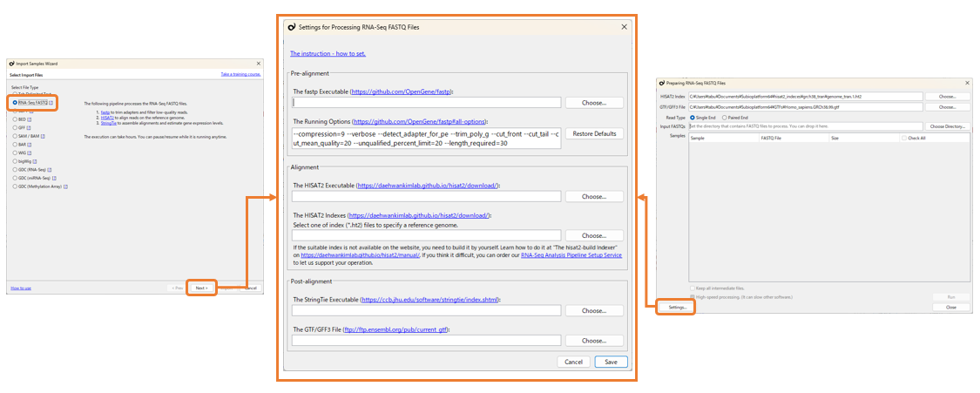Close the Settings for Processing dialog

[624, 27]
